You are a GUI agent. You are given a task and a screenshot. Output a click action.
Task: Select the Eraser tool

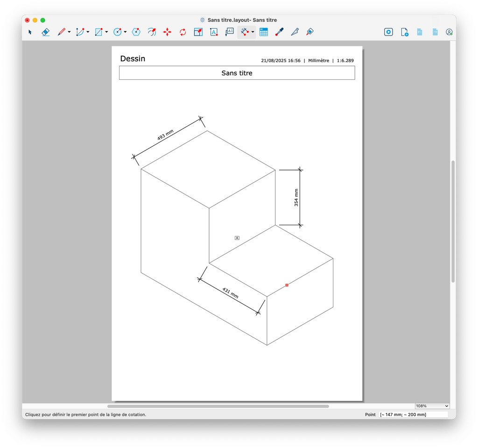pyautogui.click(x=45, y=32)
